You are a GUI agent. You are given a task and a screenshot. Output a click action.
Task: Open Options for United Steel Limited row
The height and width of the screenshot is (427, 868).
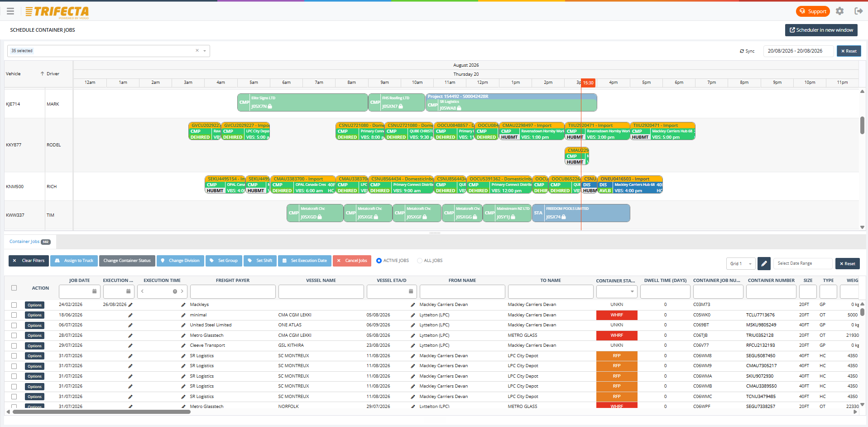(34, 325)
